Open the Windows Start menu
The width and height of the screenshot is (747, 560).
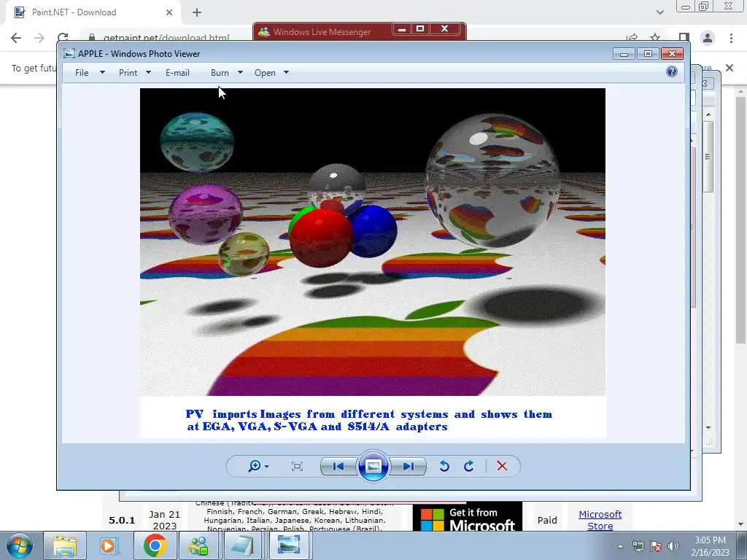pos(20,545)
